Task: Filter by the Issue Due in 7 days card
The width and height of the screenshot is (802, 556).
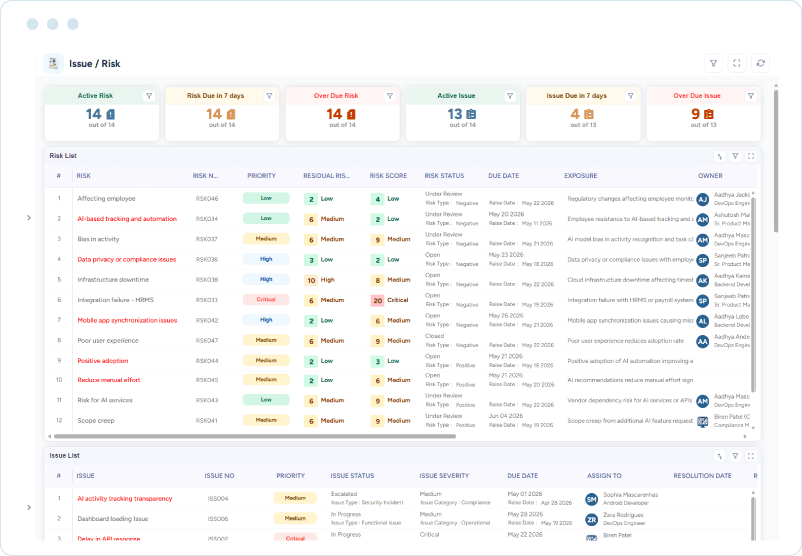Action: click(631, 96)
